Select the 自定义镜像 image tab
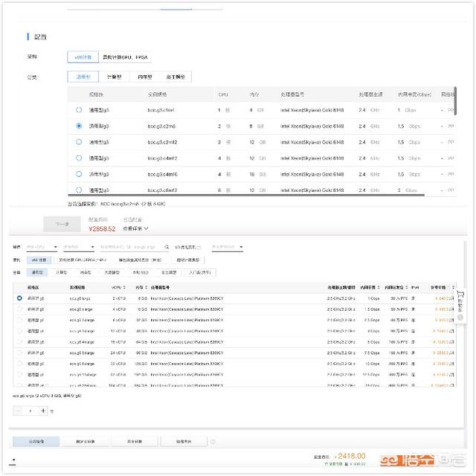The image size is (476, 476). click(86, 441)
